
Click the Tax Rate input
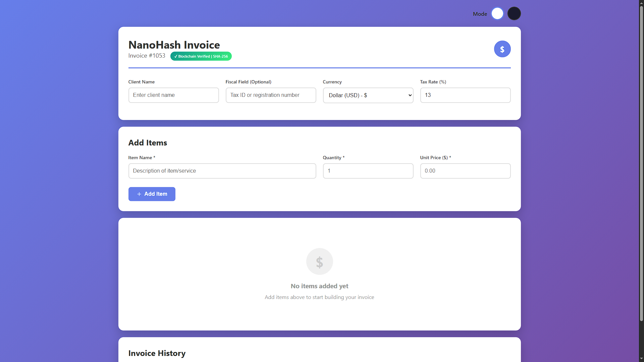[x=465, y=95]
